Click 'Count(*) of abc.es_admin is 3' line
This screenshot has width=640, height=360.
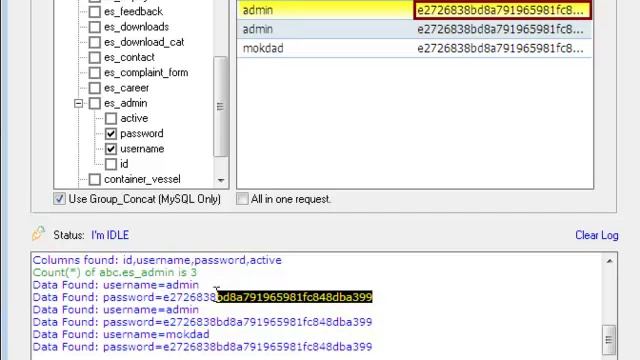pyautogui.click(x=115, y=273)
